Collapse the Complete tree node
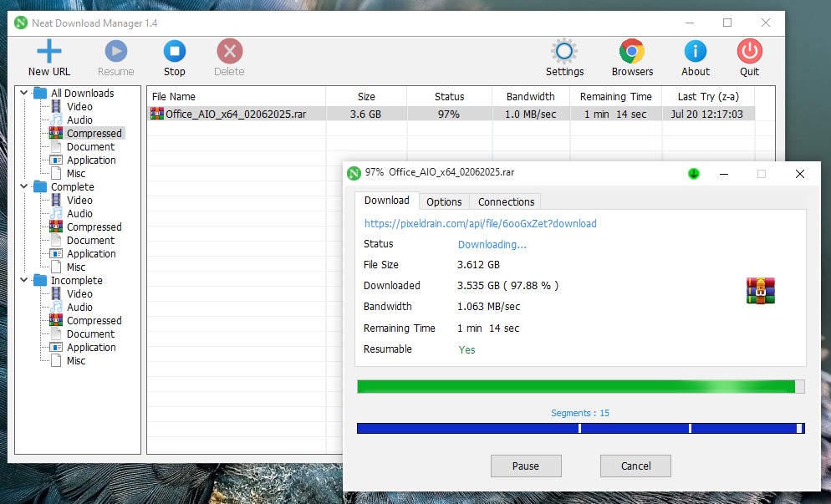Image resolution: width=831 pixels, height=504 pixels. [x=24, y=186]
